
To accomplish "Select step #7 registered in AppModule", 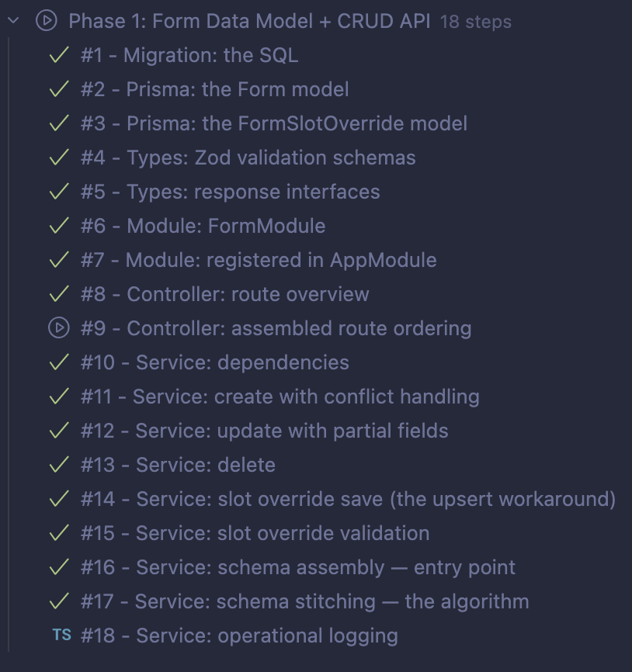I will (258, 260).
